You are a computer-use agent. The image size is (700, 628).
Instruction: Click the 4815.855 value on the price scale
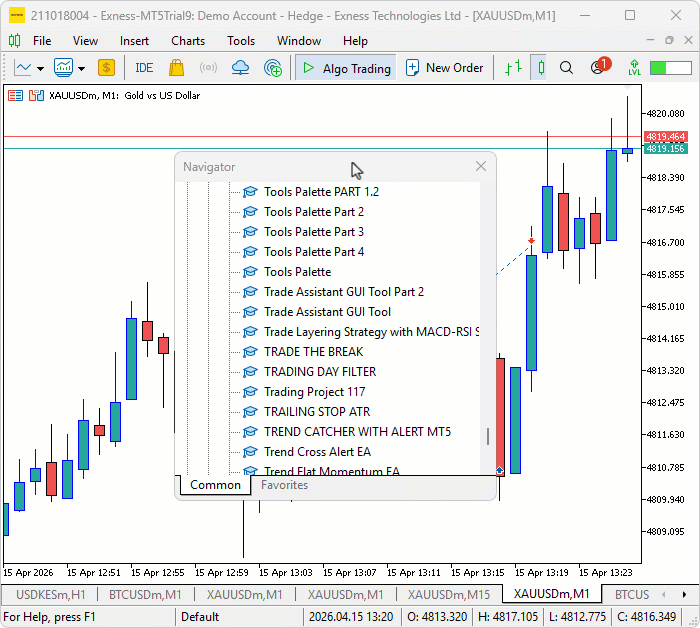coord(665,275)
